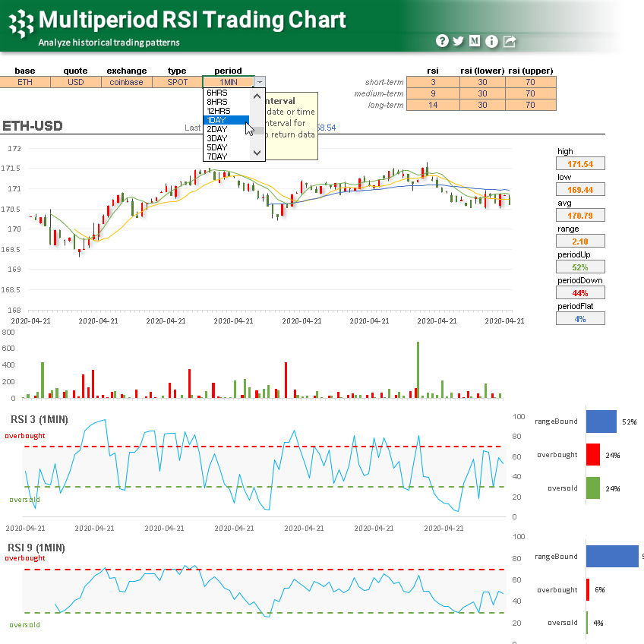The image size is (644, 644).
Task: Click the info icon in the header
Action: tap(491, 41)
